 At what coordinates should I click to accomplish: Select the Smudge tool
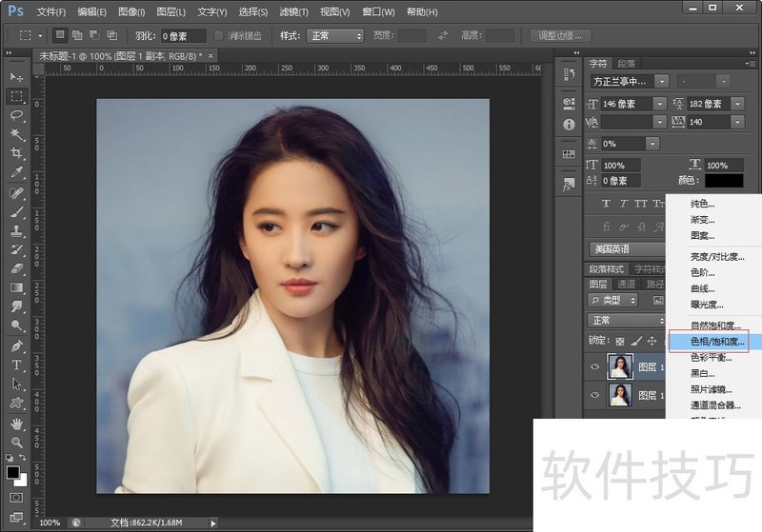coord(16,306)
